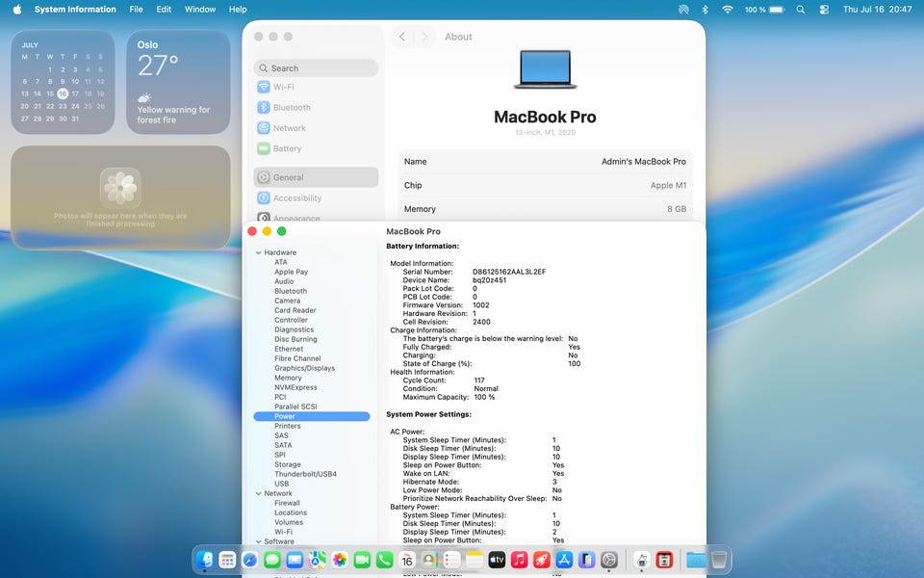Open the File menu
Image resolution: width=924 pixels, height=578 pixels.
(136, 10)
